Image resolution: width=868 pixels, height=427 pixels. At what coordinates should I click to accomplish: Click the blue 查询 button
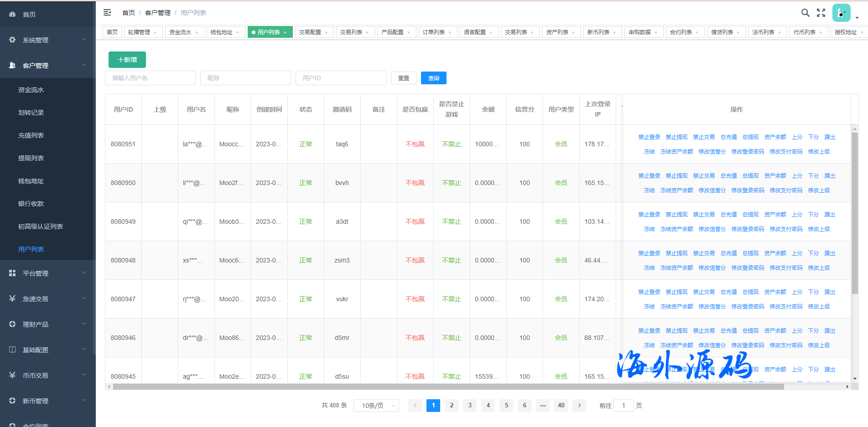433,78
